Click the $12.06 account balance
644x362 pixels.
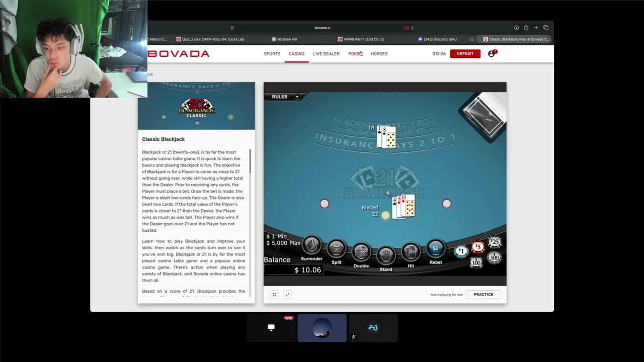tap(439, 54)
